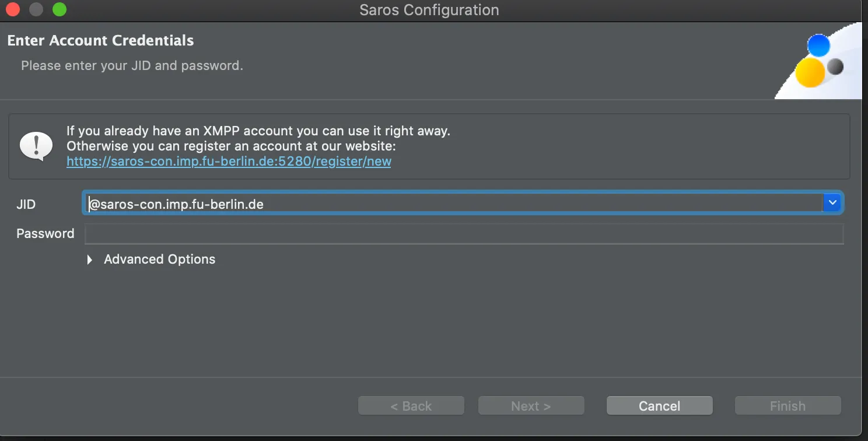Viewport: 868px width, 441px height.
Task: Click Finish to complete setup
Action: click(787, 405)
